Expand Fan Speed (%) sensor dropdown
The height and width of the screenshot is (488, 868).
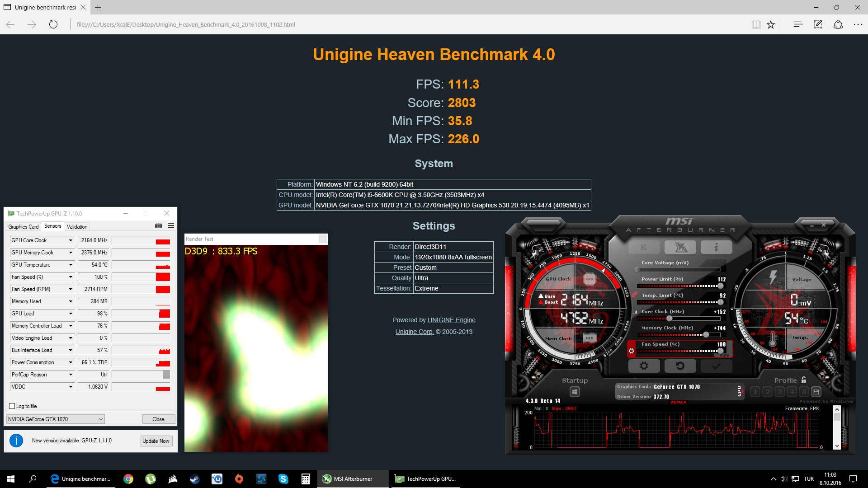pos(71,277)
